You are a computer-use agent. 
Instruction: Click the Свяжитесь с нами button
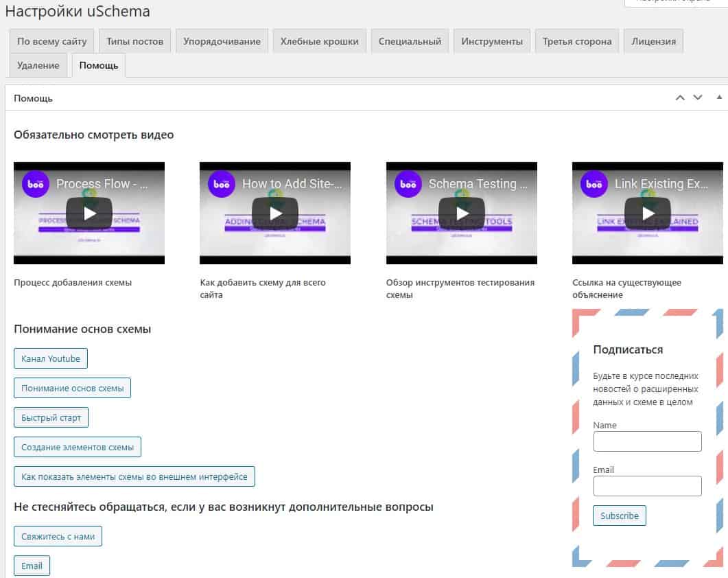[x=58, y=536]
